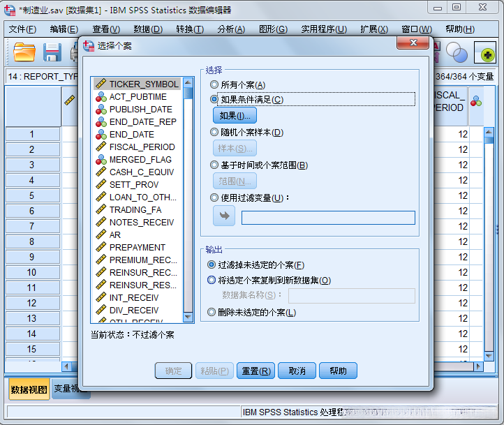Click data editor horizontal scroll right arrow
The width and height of the screenshot is (504, 425).
pos(478,366)
